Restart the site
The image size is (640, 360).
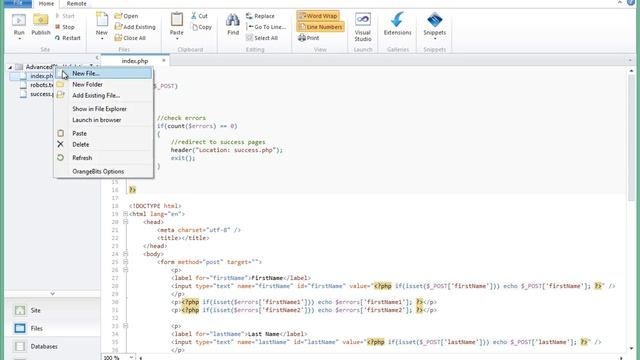(68, 38)
